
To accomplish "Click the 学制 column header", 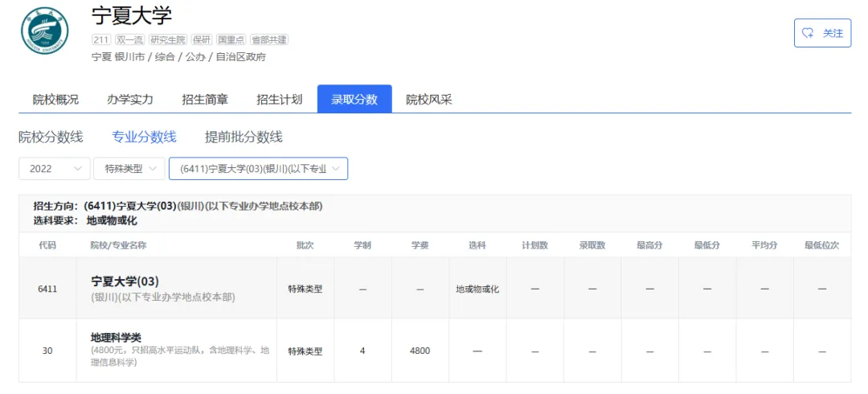I will (x=362, y=245).
